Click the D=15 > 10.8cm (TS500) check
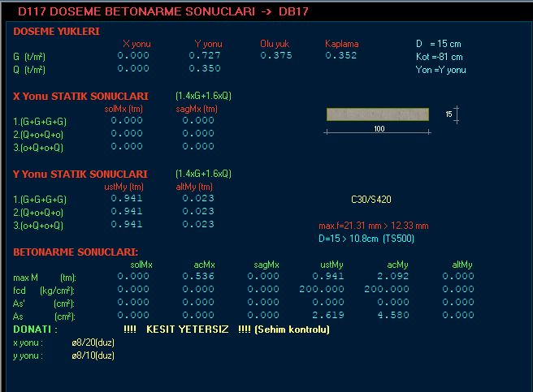The image size is (533, 392). pos(366,238)
